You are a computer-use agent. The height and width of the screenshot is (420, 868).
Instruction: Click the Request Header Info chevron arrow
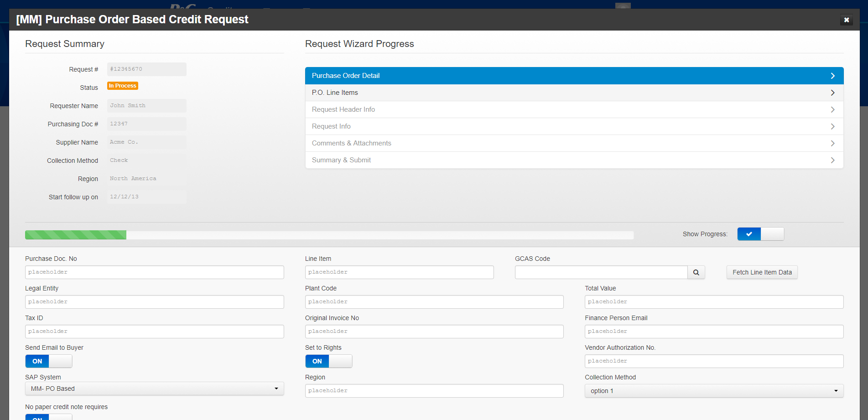click(832, 109)
